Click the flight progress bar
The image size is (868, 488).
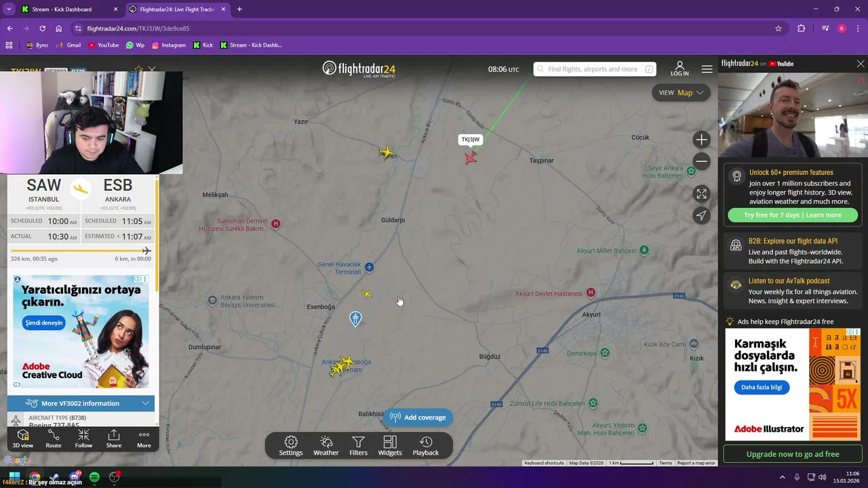coord(81,251)
